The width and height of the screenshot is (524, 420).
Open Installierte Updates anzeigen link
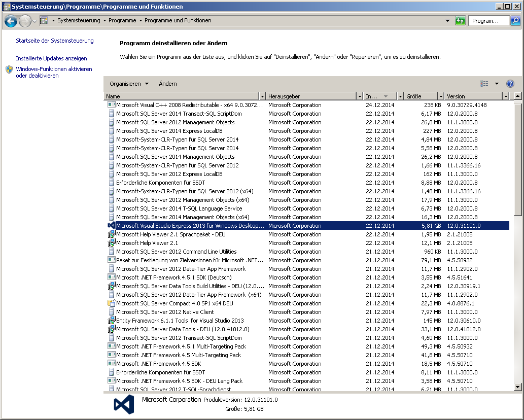(x=51, y=58)
